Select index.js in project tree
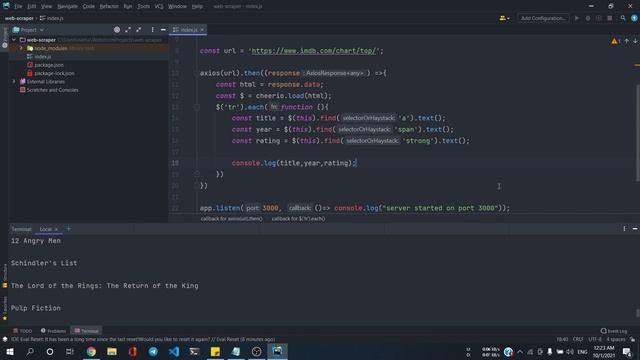640x360 pixels. (42, 57)
